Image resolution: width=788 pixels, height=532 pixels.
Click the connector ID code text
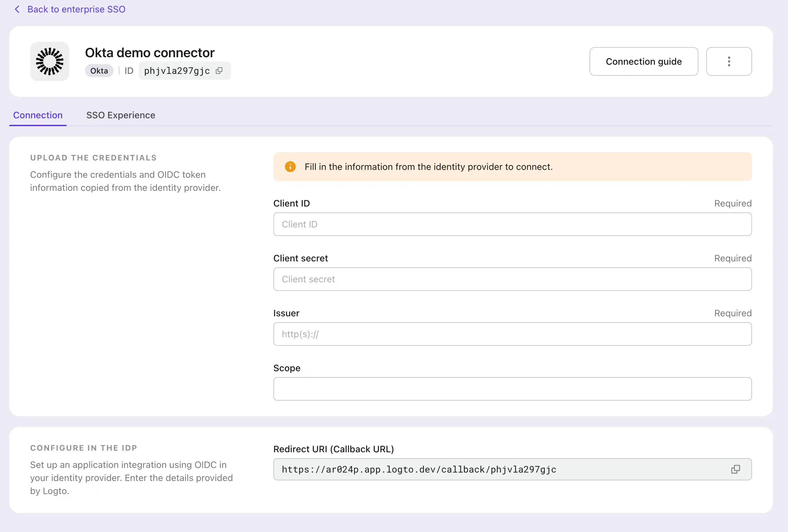(177, 71)
